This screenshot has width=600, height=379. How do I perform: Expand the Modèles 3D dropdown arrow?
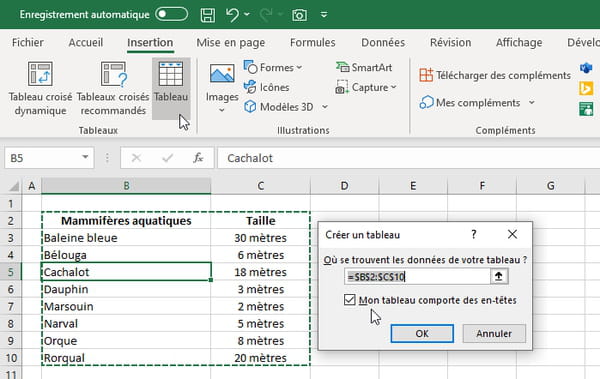[x=324, y=107]
